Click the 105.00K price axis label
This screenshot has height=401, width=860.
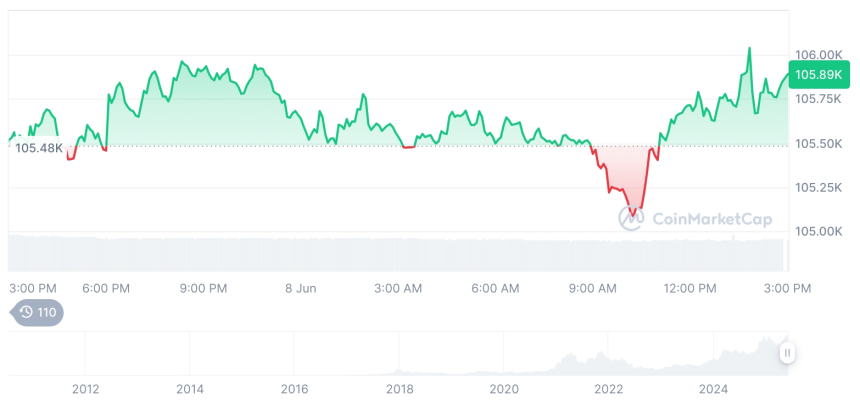(817, 231)
